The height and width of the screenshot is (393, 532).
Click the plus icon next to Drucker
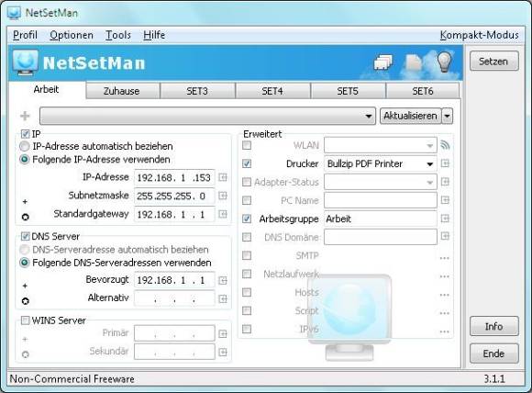(x=445, y=163)
